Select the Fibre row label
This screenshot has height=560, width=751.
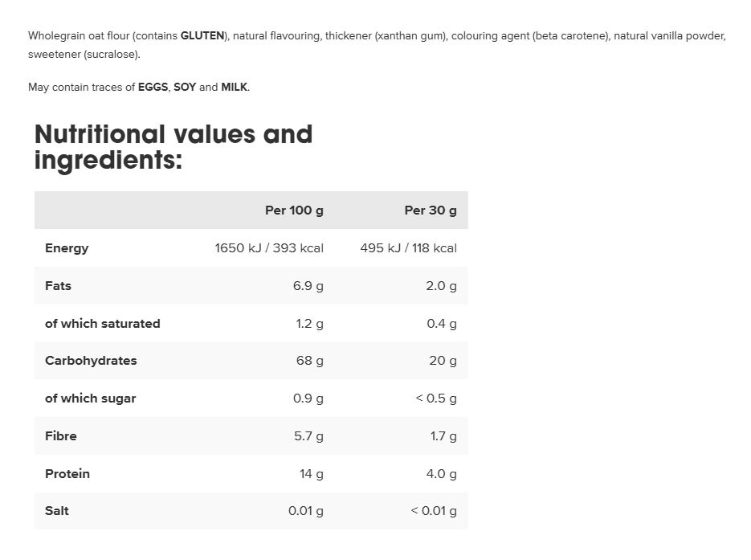(61, 436)
